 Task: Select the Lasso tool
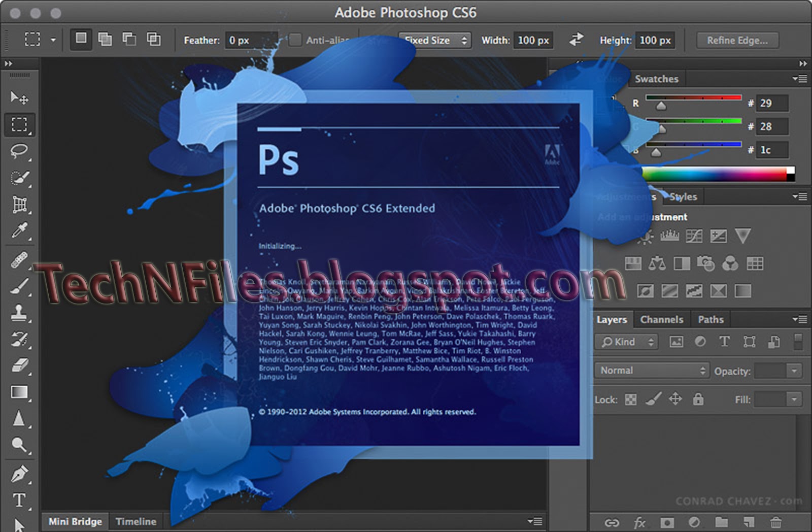pyautogui.click(x=19, y=151)
